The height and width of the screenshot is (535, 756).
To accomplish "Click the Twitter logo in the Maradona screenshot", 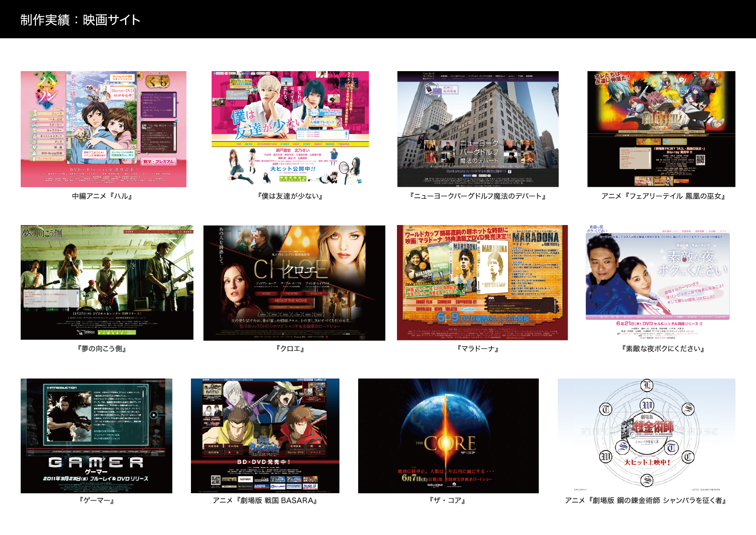I will pyautogui.click(x=469, y=309).
